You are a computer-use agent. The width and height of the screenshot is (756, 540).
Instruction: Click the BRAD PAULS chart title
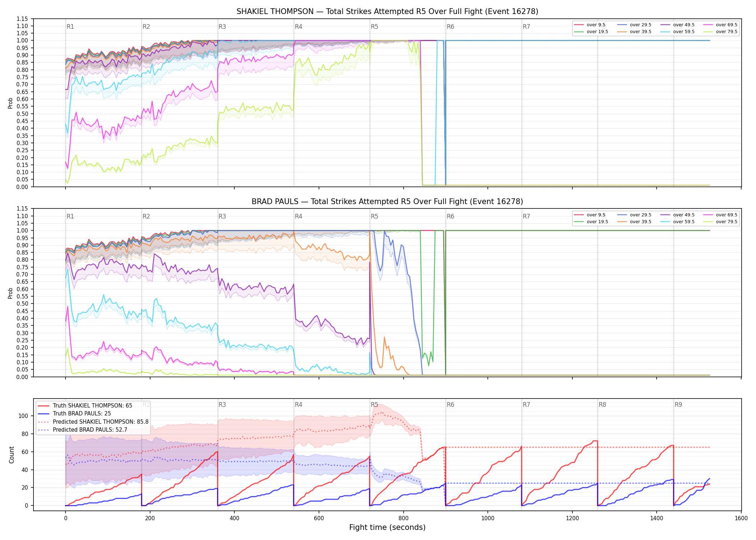point(387,202)
